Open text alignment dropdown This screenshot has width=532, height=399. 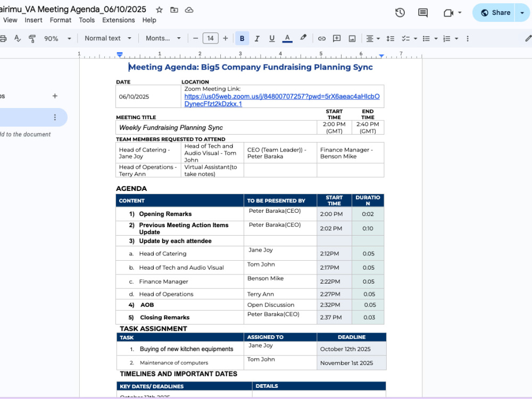click(x=372, y=38)
